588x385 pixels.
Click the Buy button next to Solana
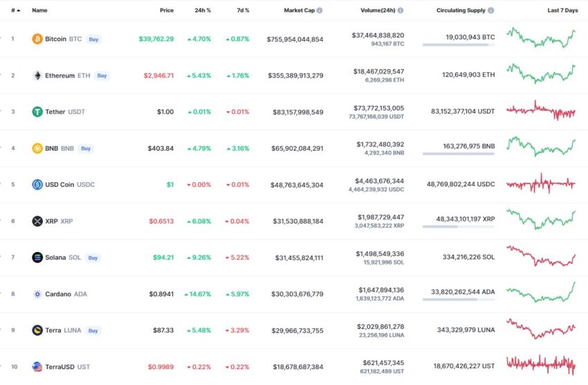click(x=93, y=258)
